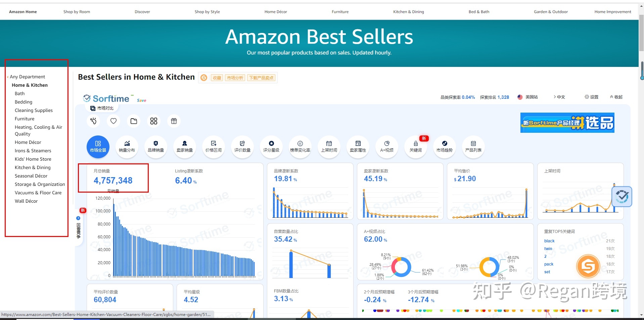Select the 上架时间 calendar icon
644x320 pixels.
point(329,147)
